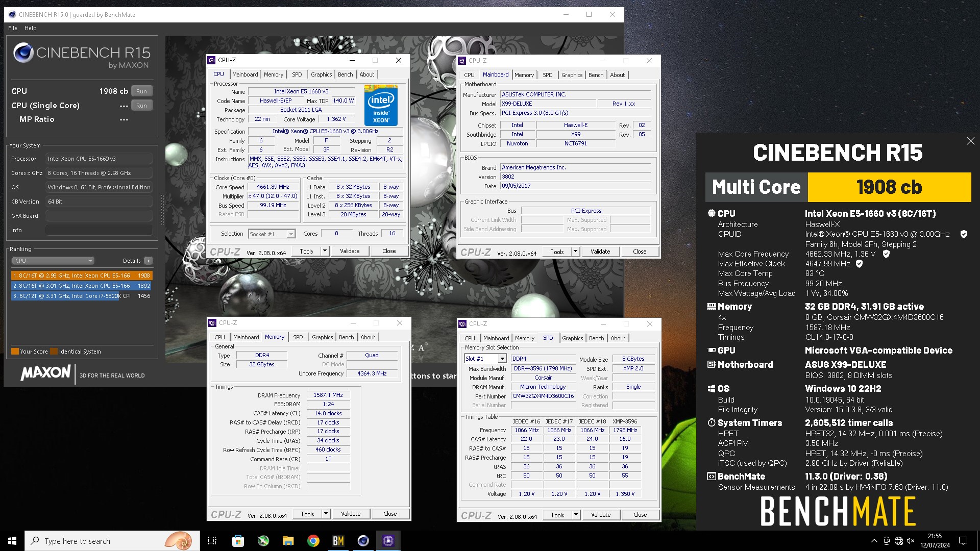980x551 pixels.
Task: Click Tools button in CPU-Z Mainboard window
Action: 557,252
